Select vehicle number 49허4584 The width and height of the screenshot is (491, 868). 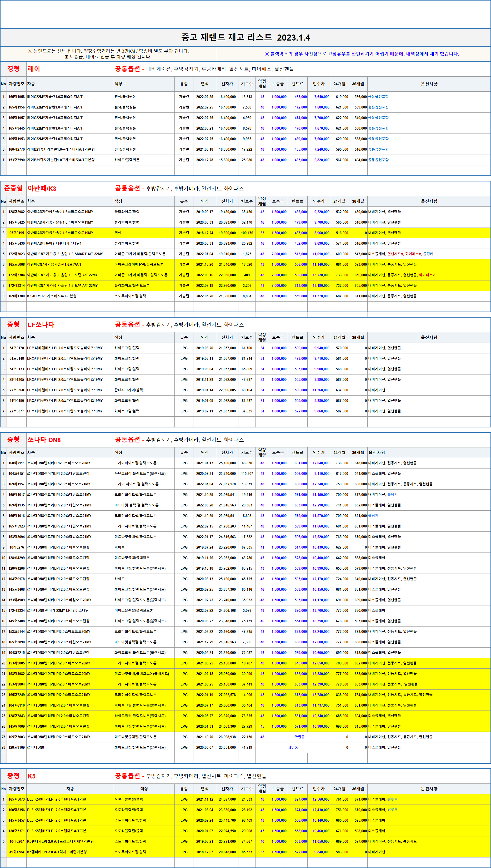tap(17, 852)
